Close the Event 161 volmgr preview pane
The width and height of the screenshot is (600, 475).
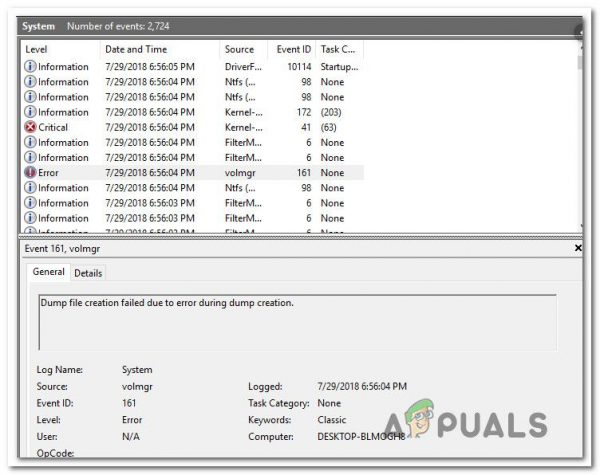(578, 248)
